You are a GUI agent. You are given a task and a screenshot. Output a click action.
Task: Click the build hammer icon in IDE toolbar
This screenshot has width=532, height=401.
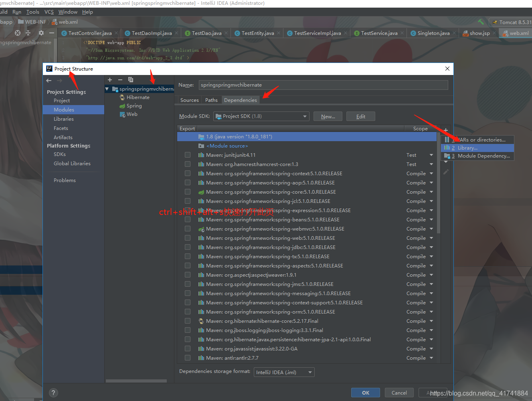pos(481,22)
